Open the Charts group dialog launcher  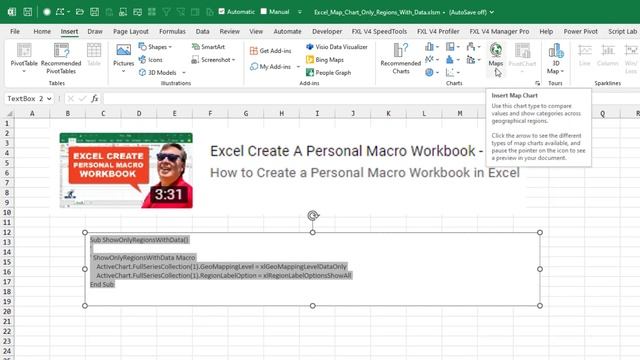tap(537, 83)
